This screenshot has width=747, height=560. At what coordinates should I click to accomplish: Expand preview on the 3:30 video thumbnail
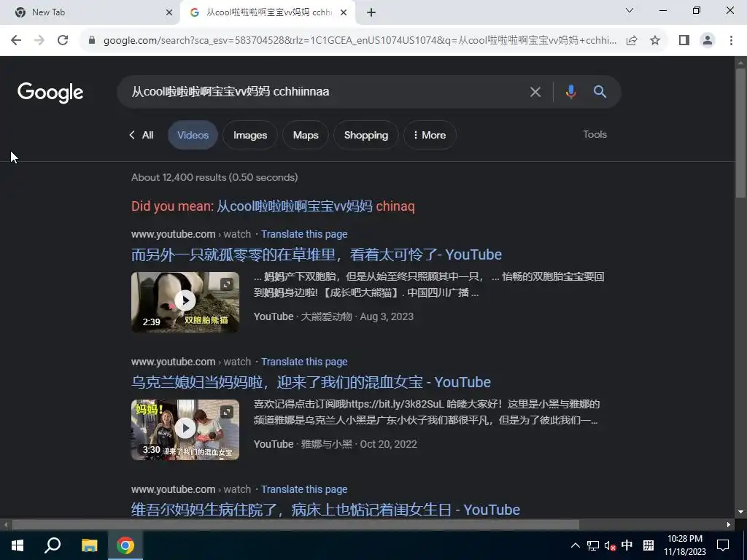pyautogui.click(x=227, y=412)
